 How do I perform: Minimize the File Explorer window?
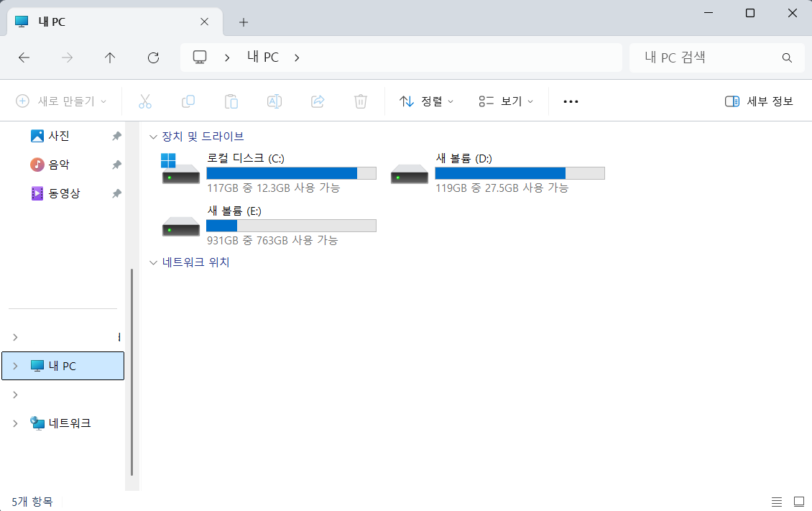(709, 13)
